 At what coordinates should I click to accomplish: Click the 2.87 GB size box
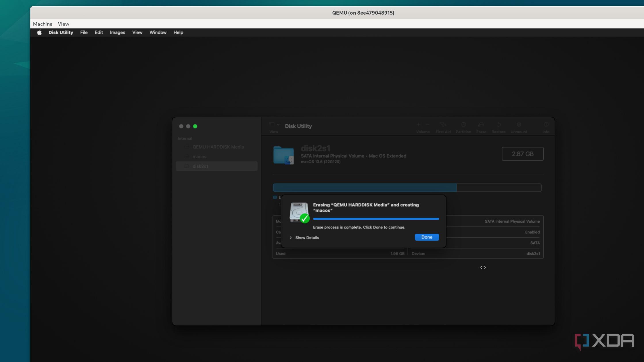pyautogui.click(x=522, y=154)
